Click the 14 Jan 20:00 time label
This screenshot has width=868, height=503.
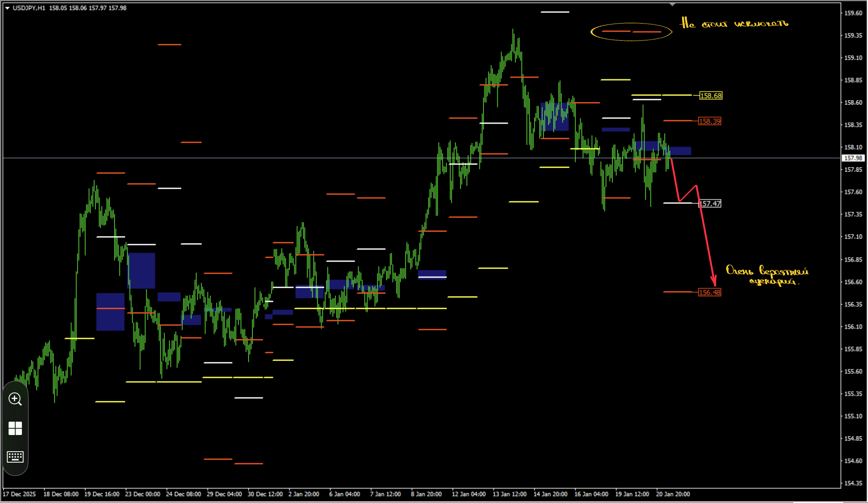[x=550, y=494]
